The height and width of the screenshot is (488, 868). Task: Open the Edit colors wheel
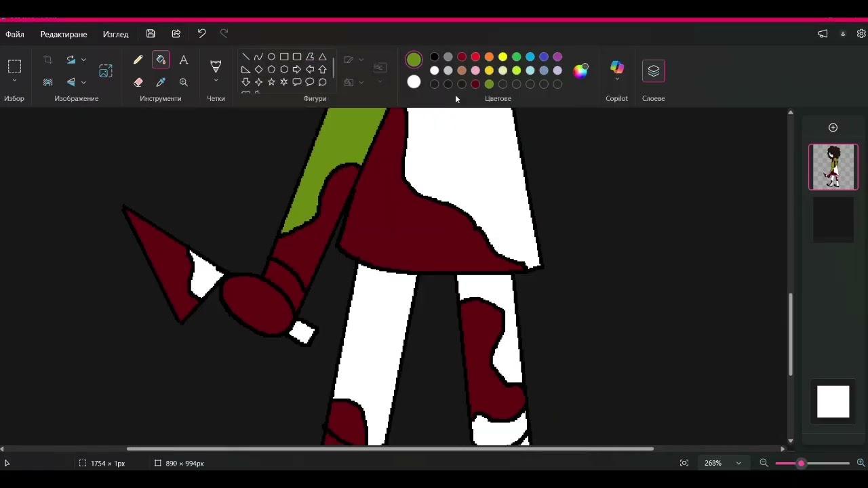(x=581, y=70)
